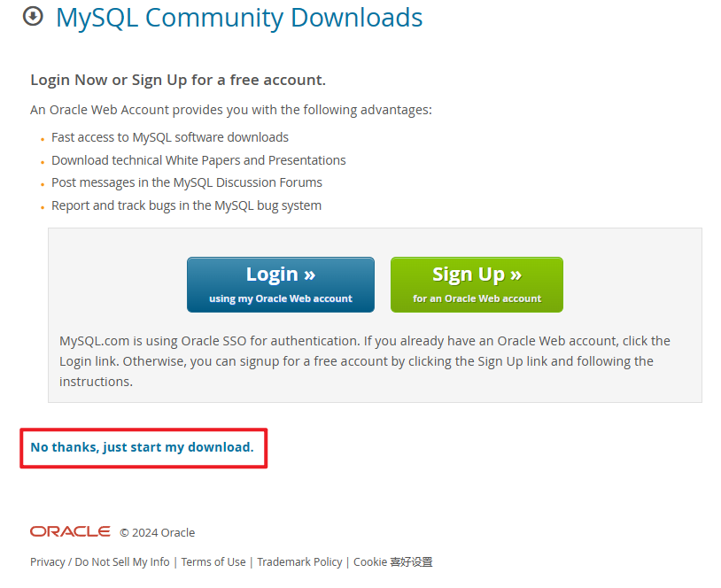Open the Cookie 喜好设置 link
Screen dimensions: 721x588
(x=392, y=561)
